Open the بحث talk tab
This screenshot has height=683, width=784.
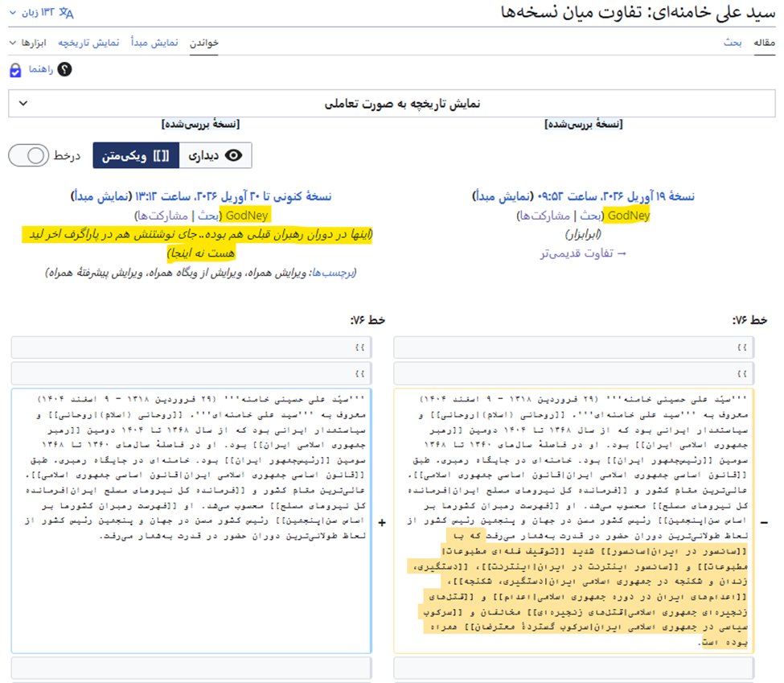pos(733,43)
